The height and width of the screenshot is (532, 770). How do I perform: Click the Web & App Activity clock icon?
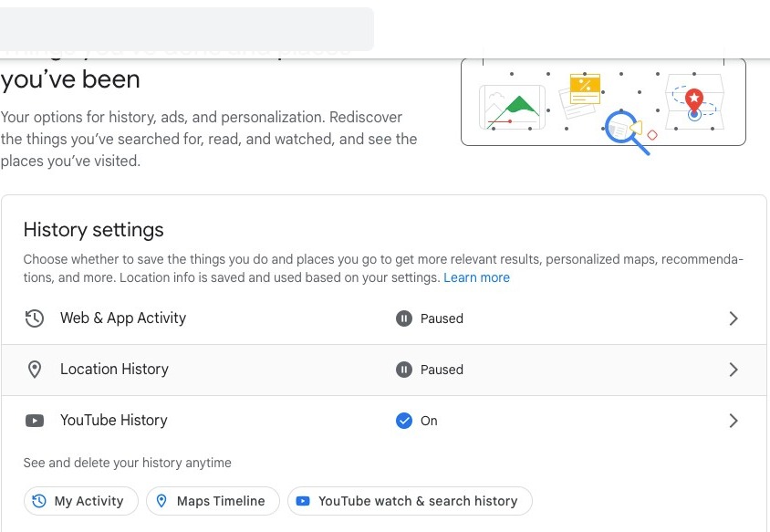(35, 318)
